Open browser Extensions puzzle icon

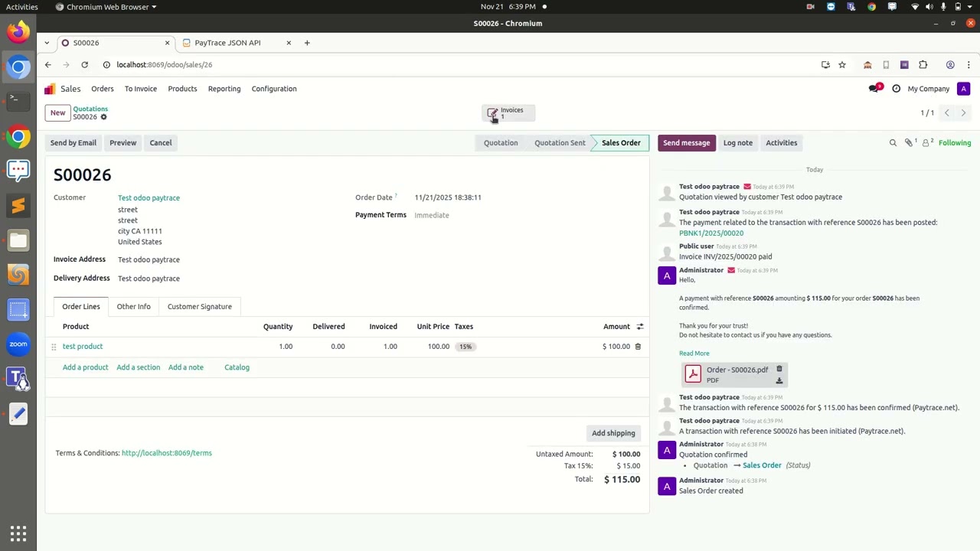click(x=923, y=65)
